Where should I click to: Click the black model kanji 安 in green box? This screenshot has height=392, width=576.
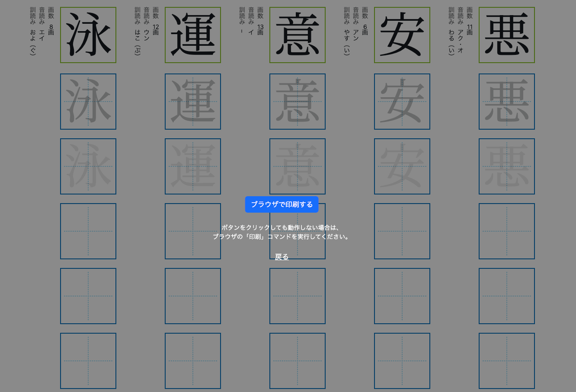[x=402, y=35]
